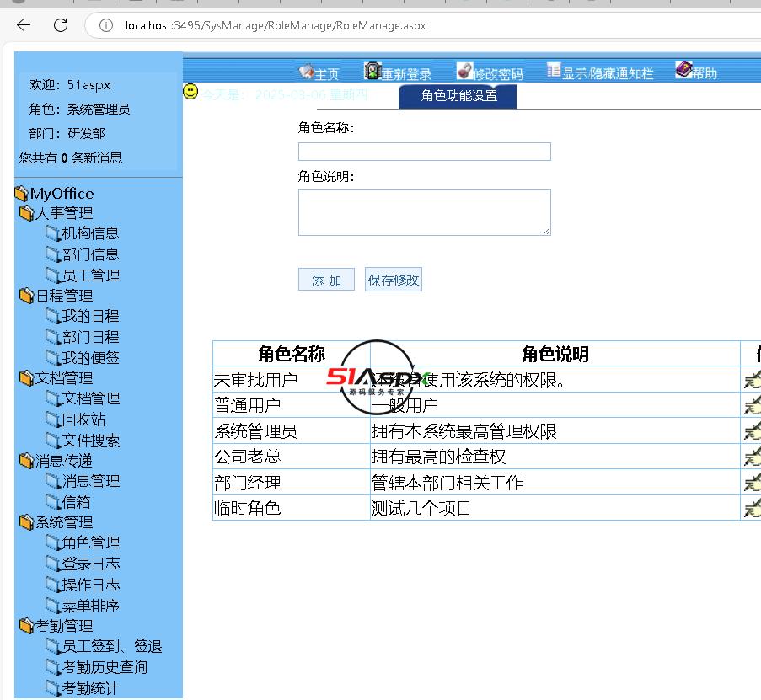Image resolution: width=761 pixels, height=700 pixels.
Task: Open 信箱 in the sidebar tree
Action: pyautogui.click(x=76, y=501)
